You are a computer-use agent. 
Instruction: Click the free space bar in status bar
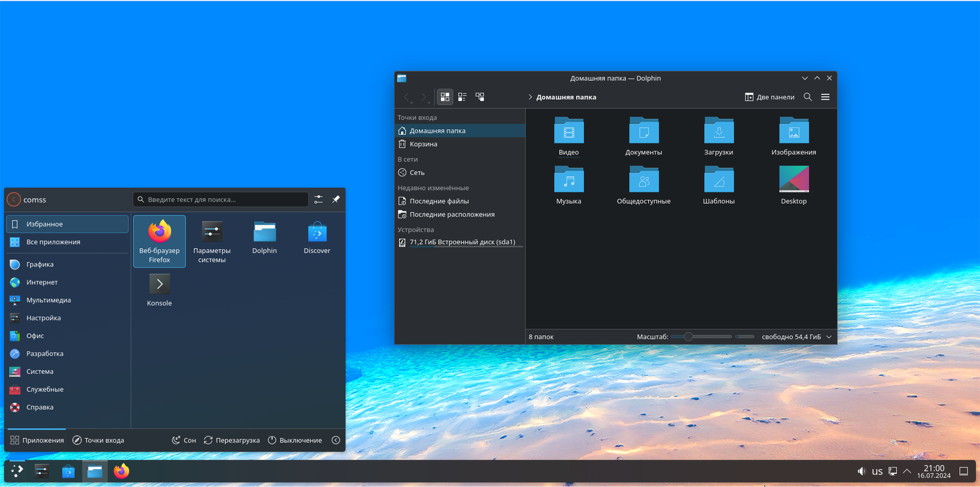pos(745,337)
